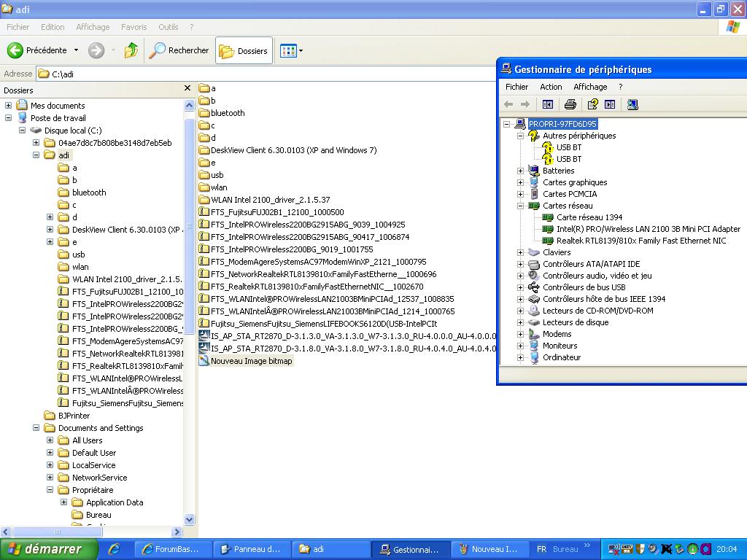Select Intel PRO/Wireless LAN 2100 adapter
This screenshot has width=747, height=560.
click(x=649, y=229)
